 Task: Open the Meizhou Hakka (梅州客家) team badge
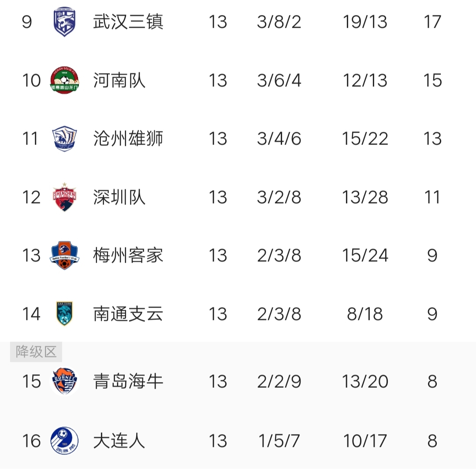[64, 256]
